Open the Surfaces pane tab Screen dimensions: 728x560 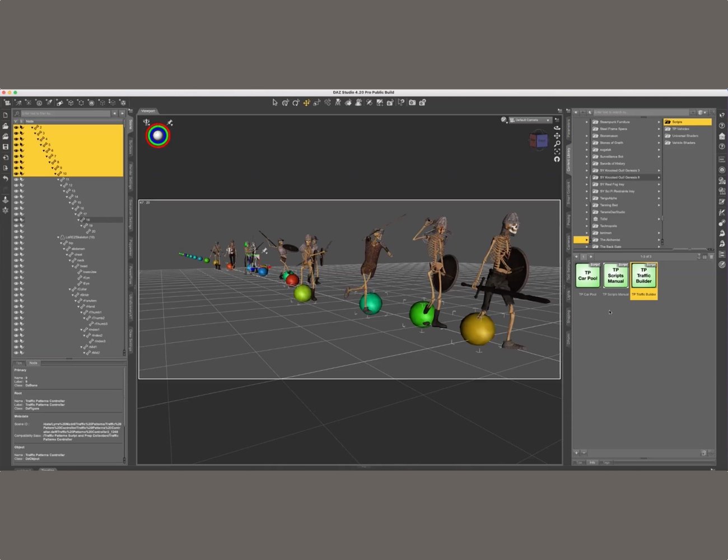(x=130, y=147)
